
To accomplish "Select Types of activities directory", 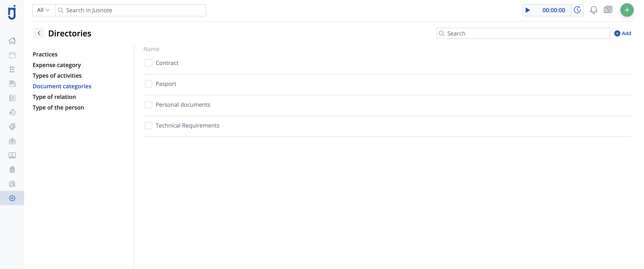I will click(57, 75).
